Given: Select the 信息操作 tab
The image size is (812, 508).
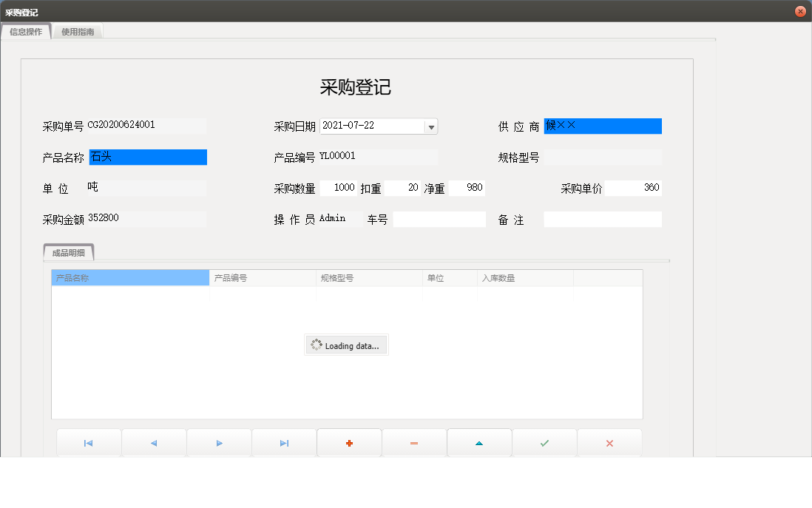Looking at the screenshot, I should pos(27,31).
